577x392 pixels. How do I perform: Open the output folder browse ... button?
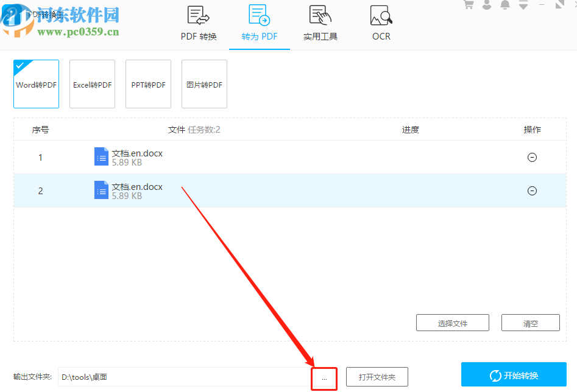tap(324, 377)
